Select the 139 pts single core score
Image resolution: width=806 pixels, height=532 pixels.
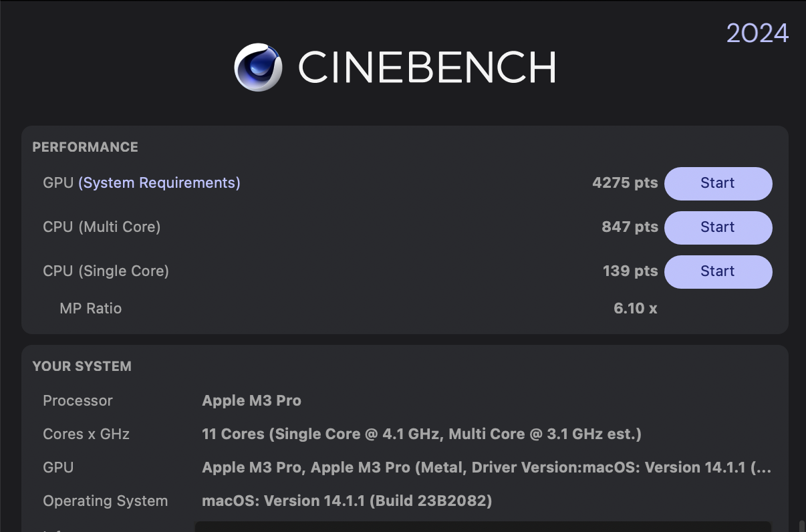click(630, 271)
